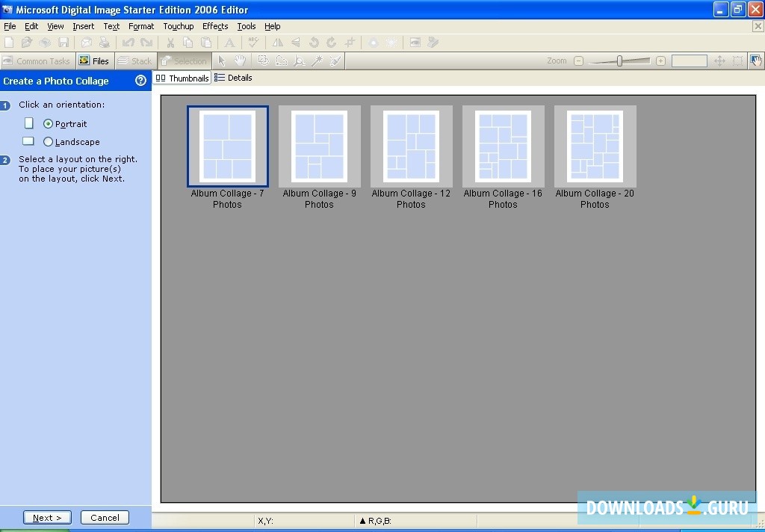Choose Album Collage - 20 Photos layout
Image resolution: width=765 pixels, height=532 pixels.
click(595, 157)
